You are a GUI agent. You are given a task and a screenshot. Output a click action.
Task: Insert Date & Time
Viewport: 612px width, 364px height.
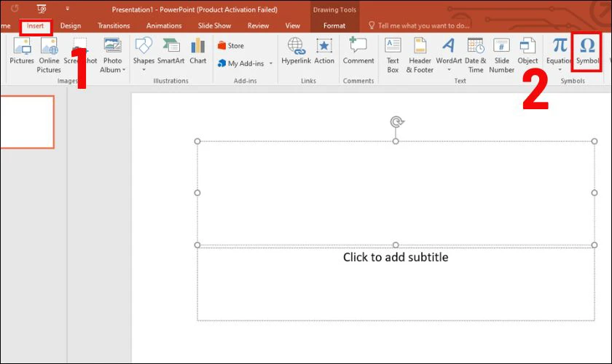[475, 55]
